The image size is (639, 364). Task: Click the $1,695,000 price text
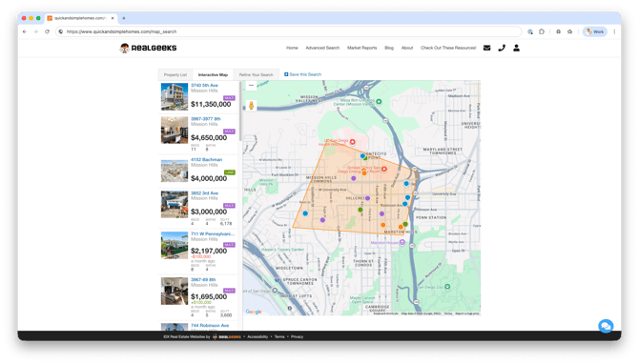coord(209,296)
